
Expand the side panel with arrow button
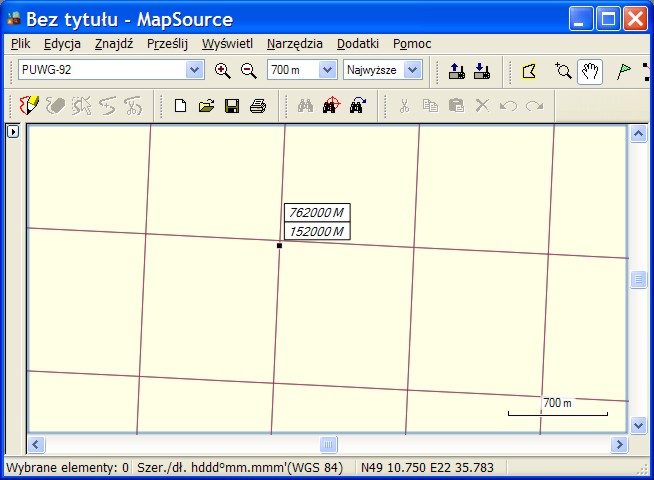pos(13,132)
